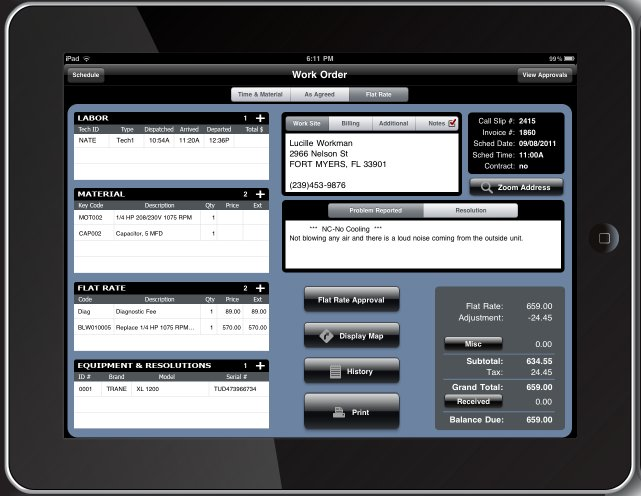This screenshot has height=496, width=641.
Task: Toggle the Notes checkbox
Action: 452,123
